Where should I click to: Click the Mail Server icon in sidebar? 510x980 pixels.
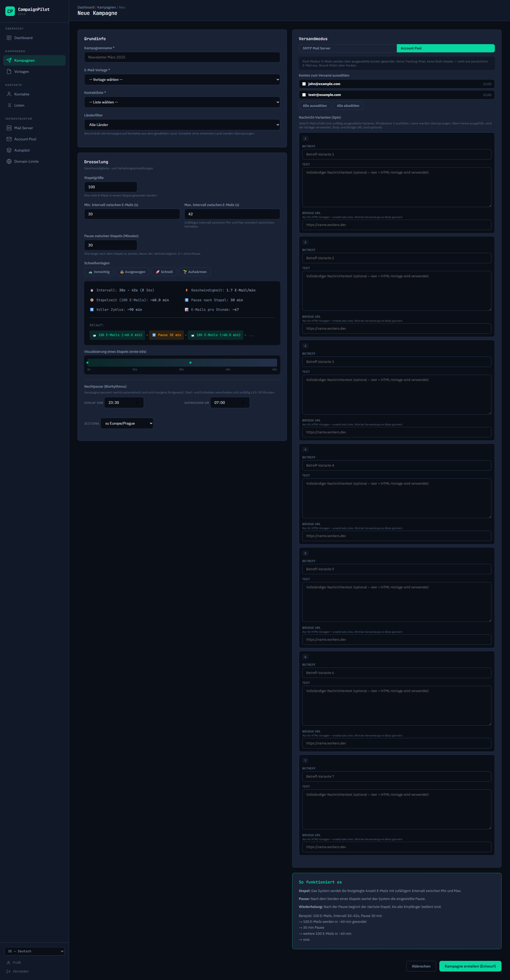point(9,128)
